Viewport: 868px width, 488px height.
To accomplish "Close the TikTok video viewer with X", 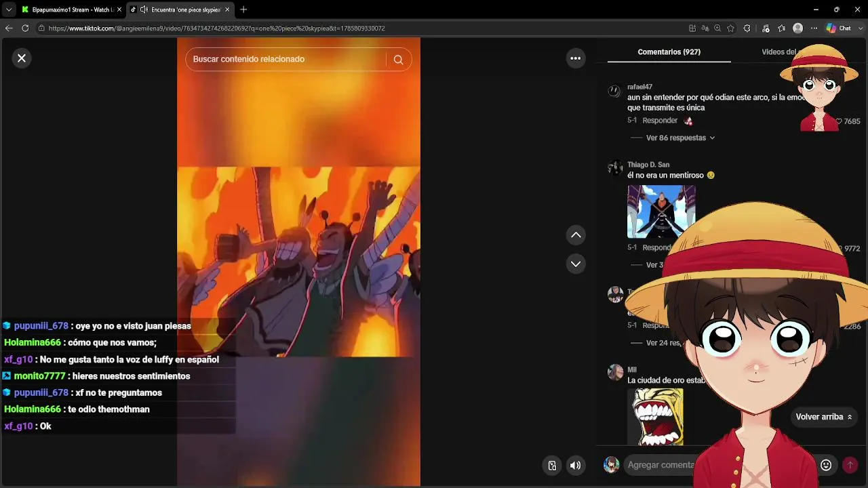I will (x=22, y=58).
